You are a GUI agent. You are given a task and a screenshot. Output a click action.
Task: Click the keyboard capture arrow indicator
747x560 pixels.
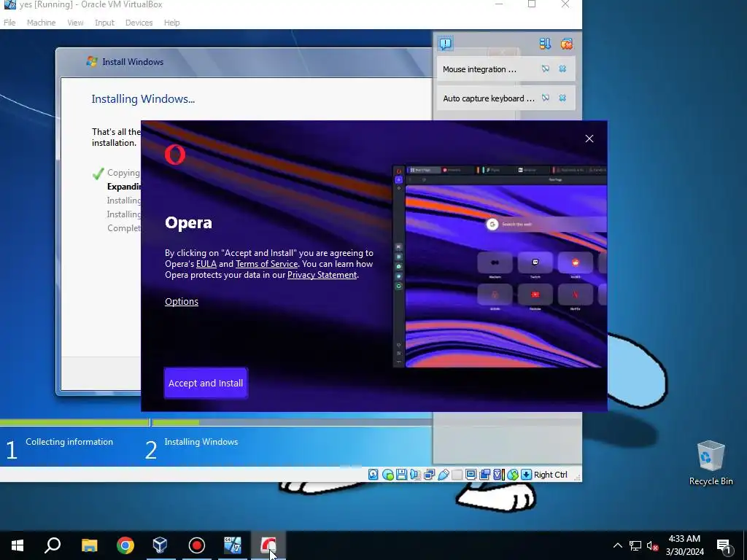[526, 474]
